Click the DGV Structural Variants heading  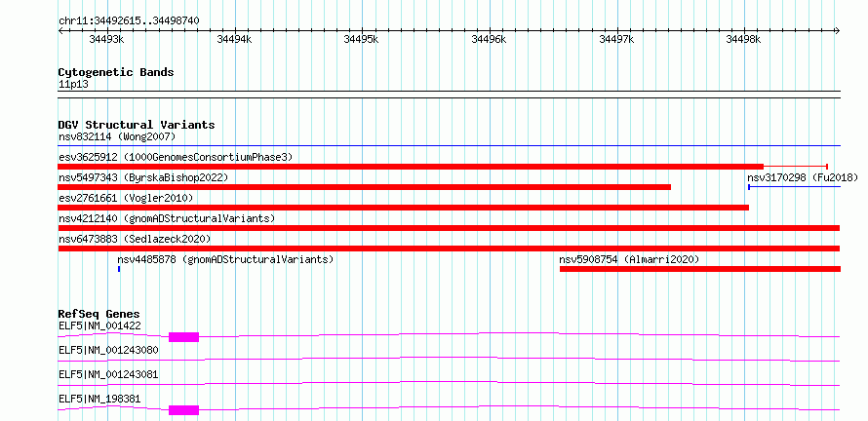(137, 125)
